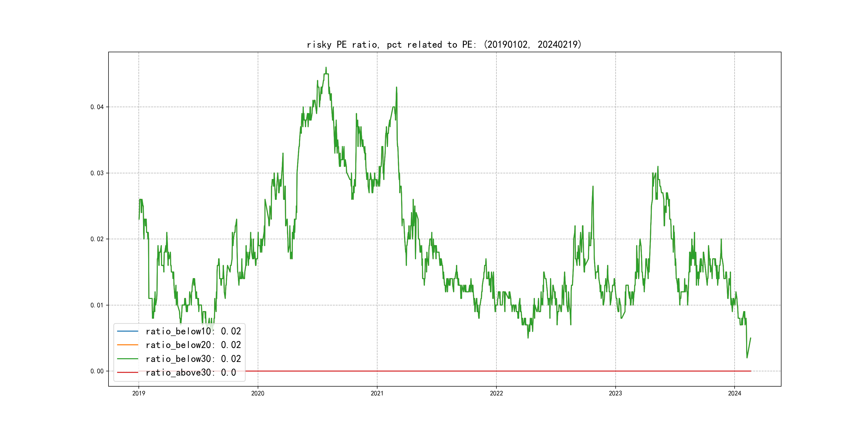This screenshot has width=868, height=434.
Task: Click the 2021 x-axis tick label
Action: (377, 393)
